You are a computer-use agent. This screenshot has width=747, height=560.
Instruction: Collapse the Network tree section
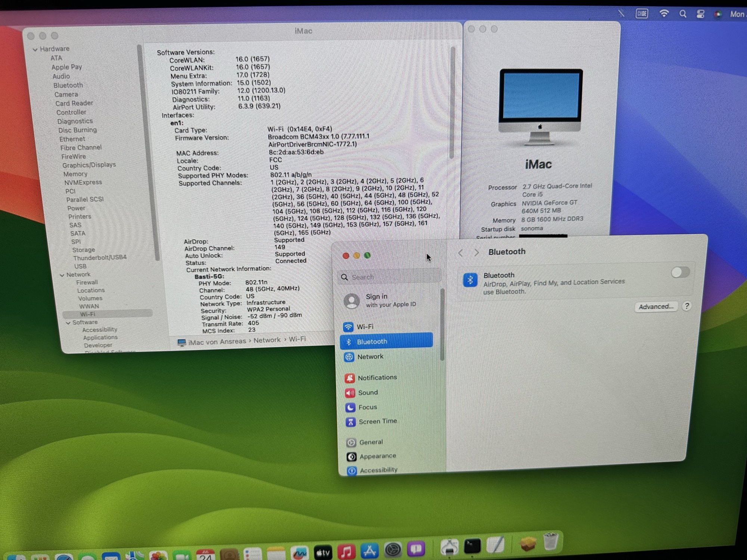click(62, 275)
